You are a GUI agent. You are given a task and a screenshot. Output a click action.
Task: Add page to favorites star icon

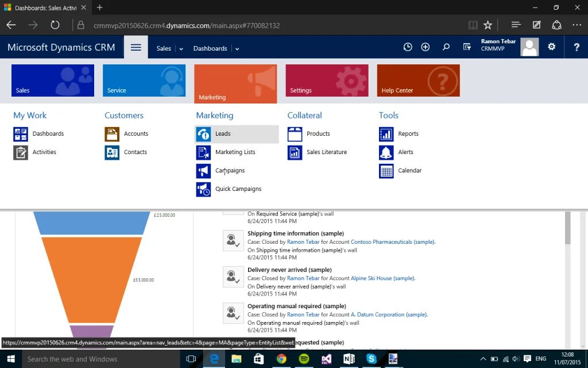point(488,25)
